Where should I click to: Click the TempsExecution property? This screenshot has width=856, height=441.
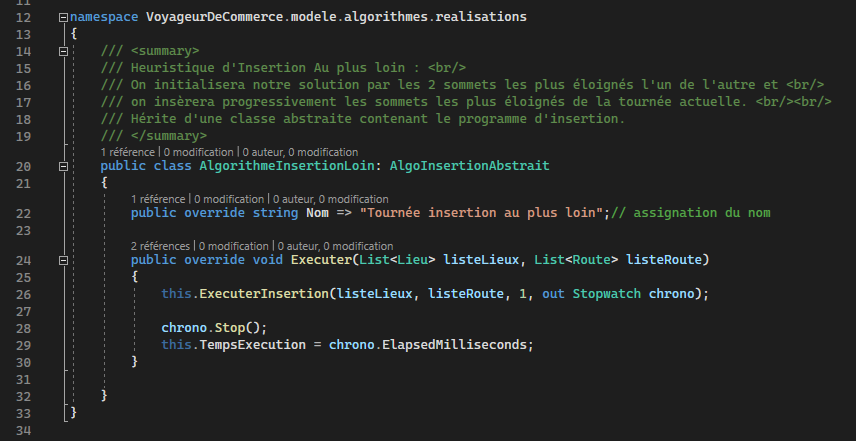pos(250,344)
